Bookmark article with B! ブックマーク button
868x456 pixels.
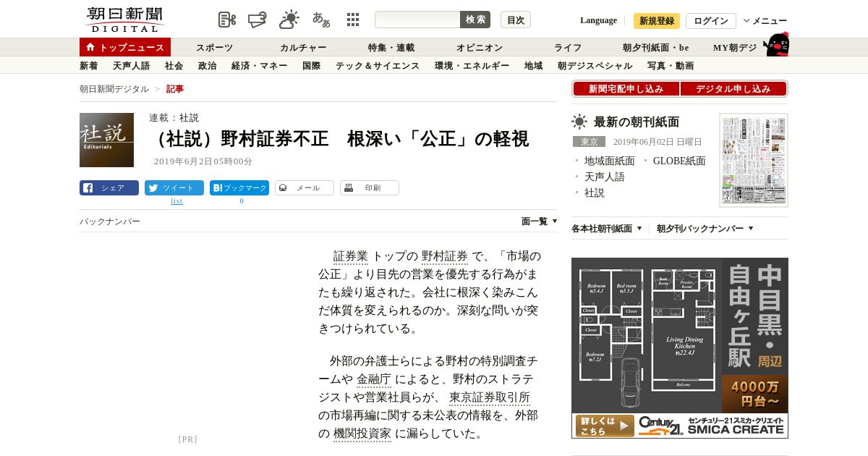[x=239, y=188]
